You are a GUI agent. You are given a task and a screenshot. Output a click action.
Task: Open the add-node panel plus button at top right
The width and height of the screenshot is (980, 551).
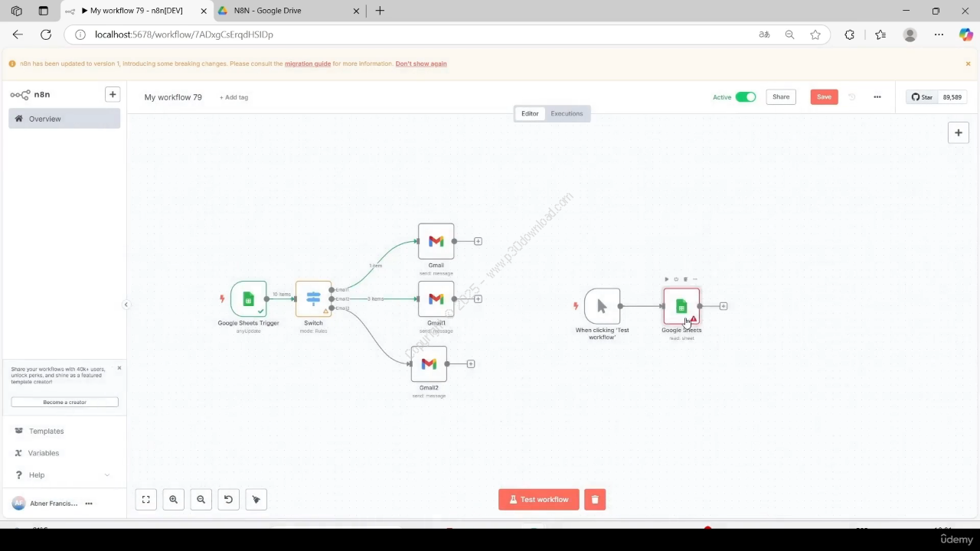[959, 132]
